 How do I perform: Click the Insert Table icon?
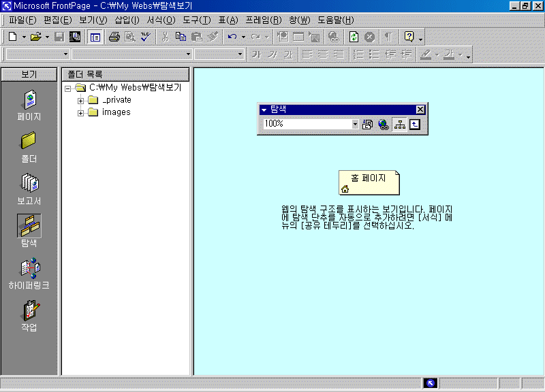click(298, 37)
